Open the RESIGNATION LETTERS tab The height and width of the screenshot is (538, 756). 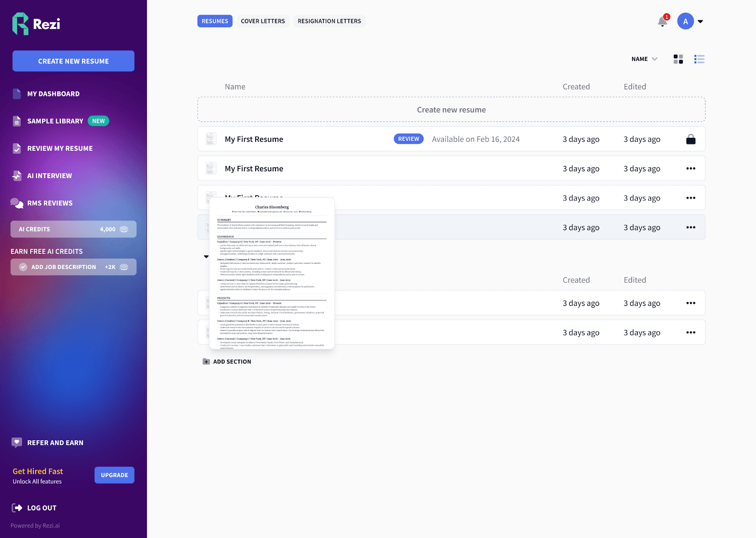pyautogui.click(x=329, y=21)
